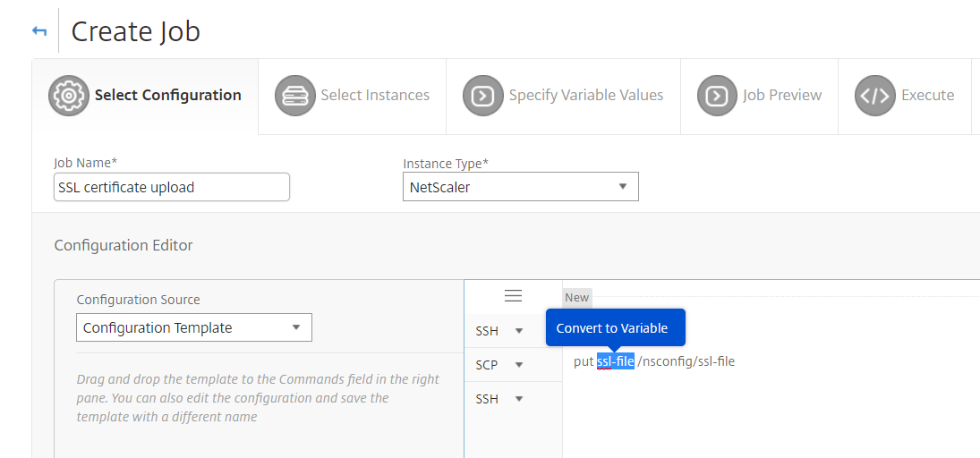Click the word put in the command line
The height and width of the screenshot is (458, 980).
point(584,361)
